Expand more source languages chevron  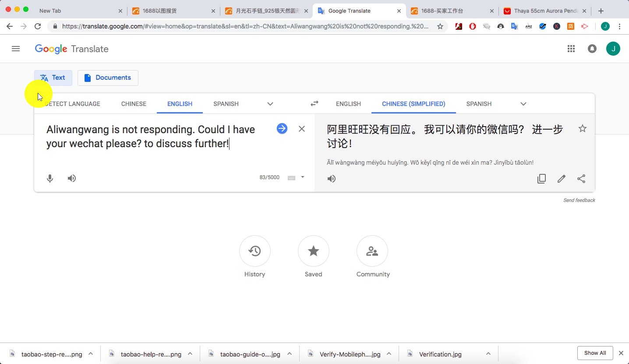tap(270, 104)
